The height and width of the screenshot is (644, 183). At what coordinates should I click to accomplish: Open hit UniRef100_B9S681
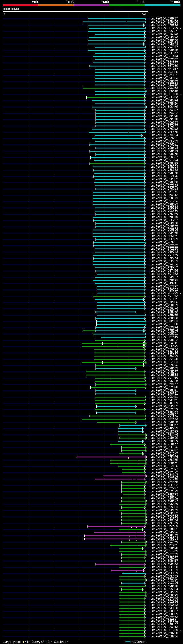[x=164, y=31]
